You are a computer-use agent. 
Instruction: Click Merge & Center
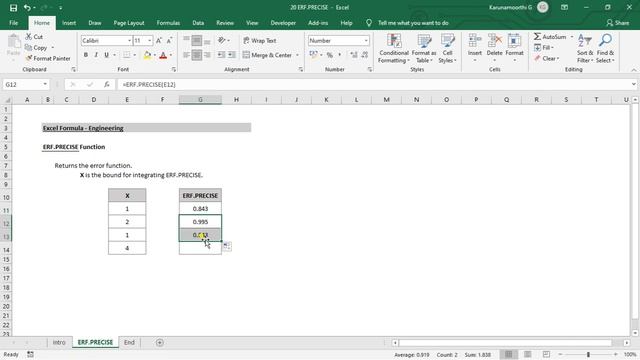tap(267, 55)
